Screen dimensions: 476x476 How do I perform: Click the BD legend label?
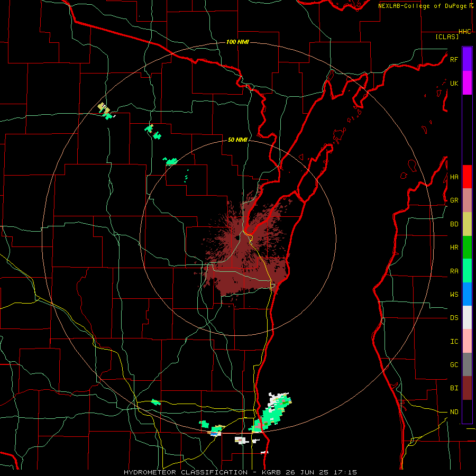pyautogui.click(x=454, y=224)
